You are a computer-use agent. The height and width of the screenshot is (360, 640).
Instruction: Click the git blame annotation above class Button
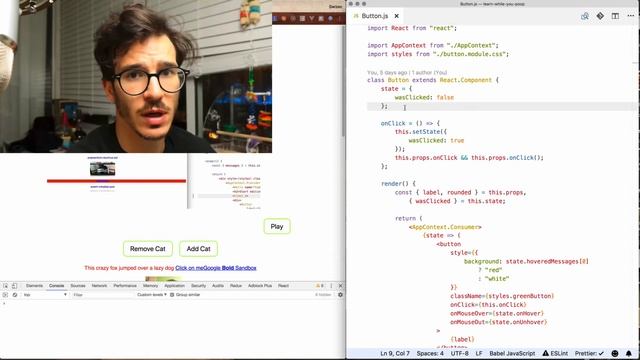point(407,72)
